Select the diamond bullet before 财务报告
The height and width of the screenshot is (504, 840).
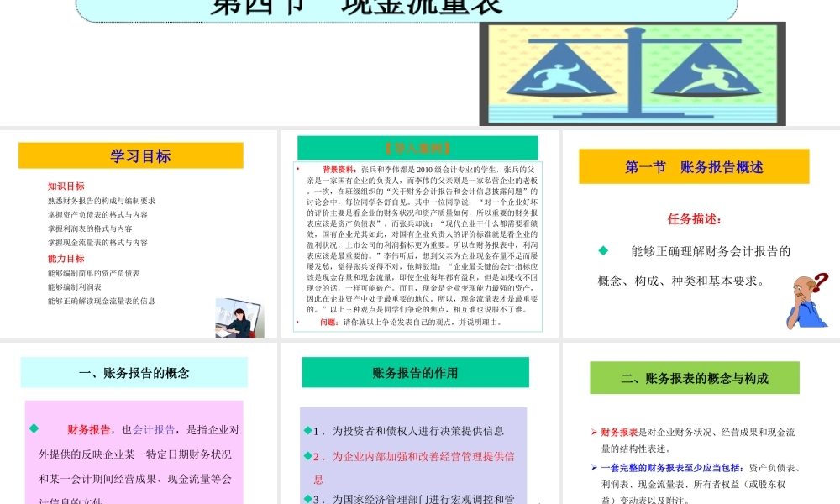click(34, 428)
